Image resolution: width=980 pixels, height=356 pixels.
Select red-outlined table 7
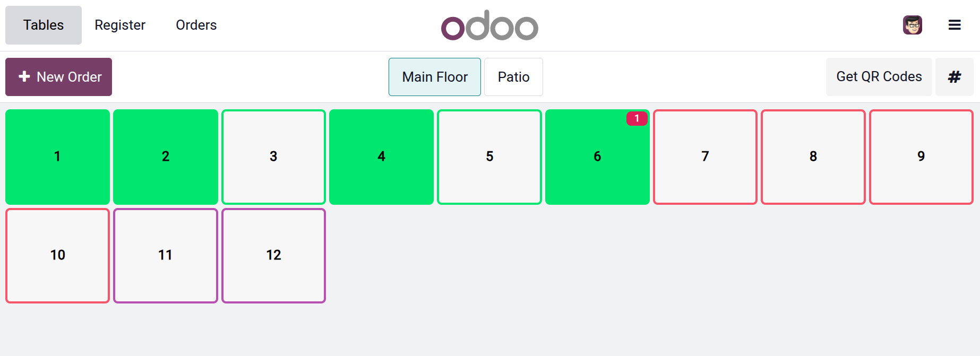click(x=705, y=157)
